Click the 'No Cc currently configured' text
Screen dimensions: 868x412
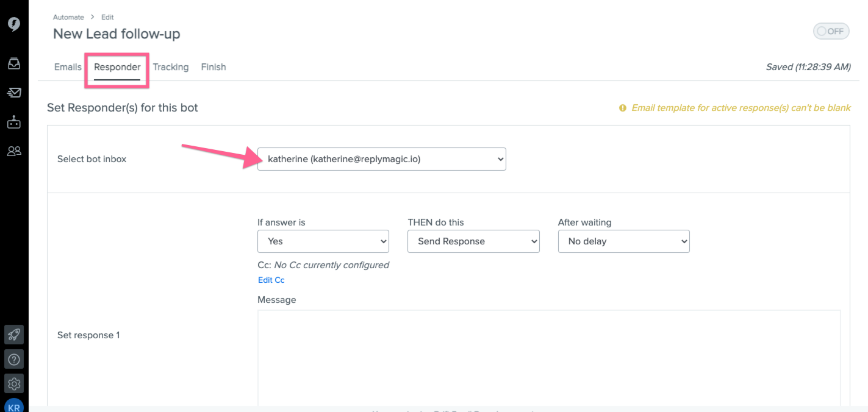click(332, 265)
